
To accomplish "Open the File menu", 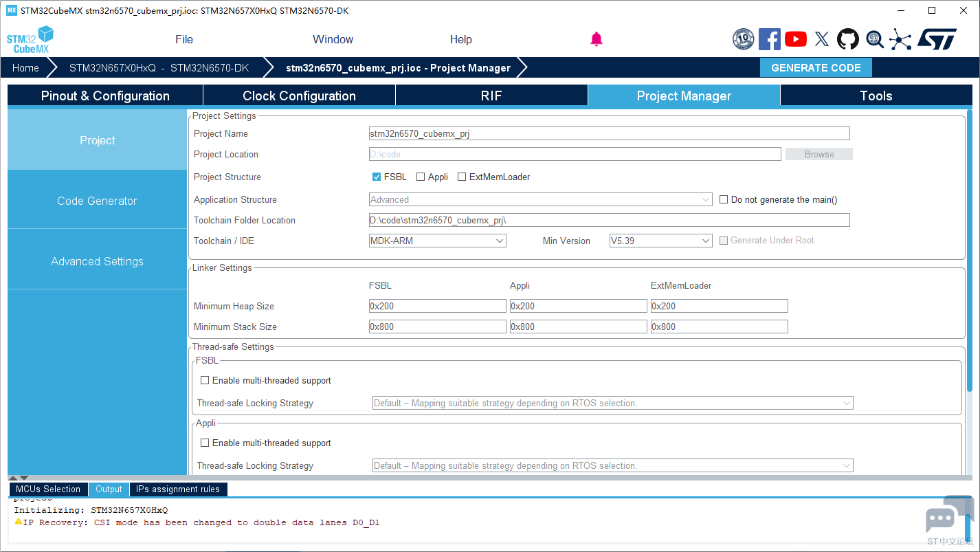I will coord(184,39).
